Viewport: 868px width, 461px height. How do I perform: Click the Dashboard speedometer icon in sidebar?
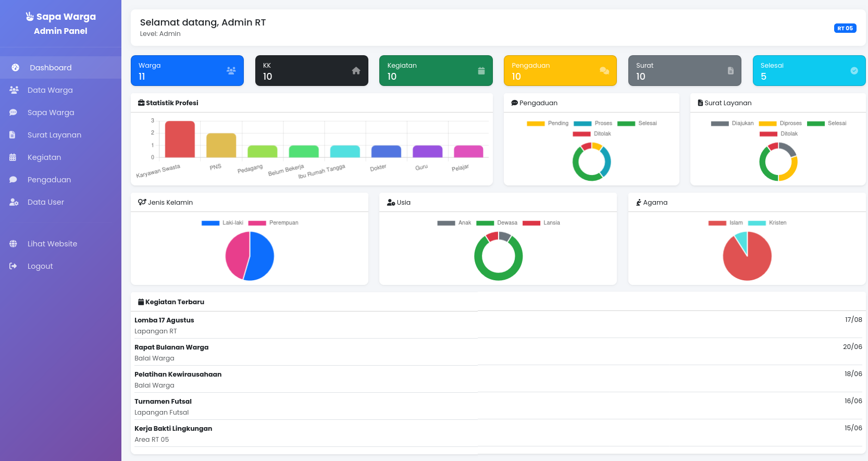tap(16, 68)
